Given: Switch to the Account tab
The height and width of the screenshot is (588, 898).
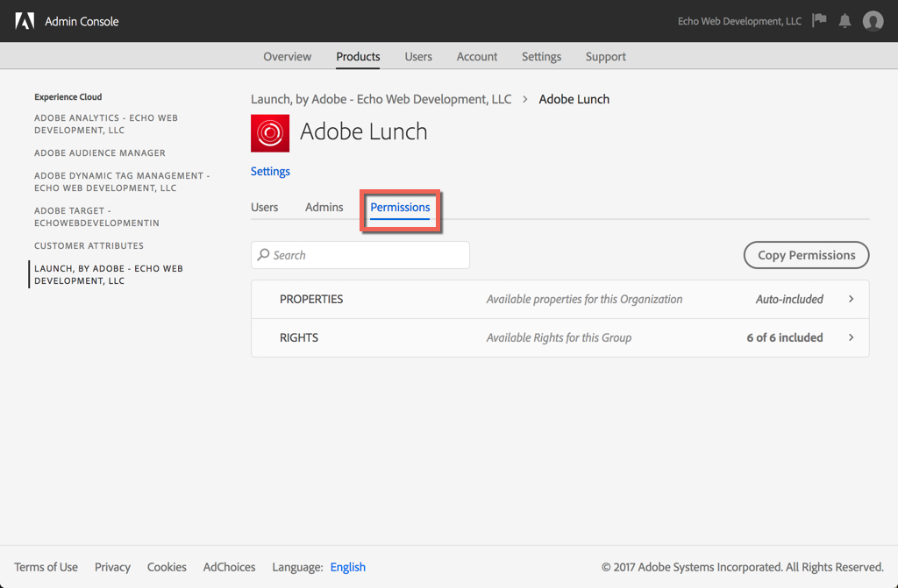Looking at the screenshot, I should pos(476,57).
